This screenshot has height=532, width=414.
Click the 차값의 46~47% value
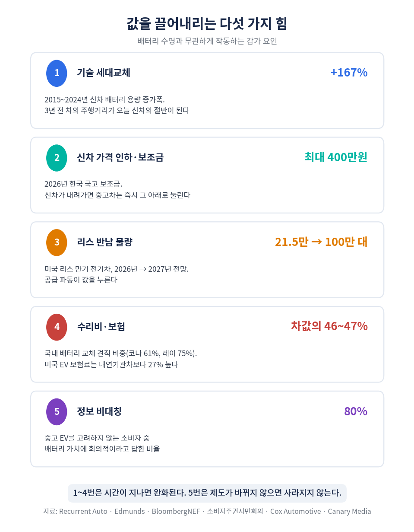click(329, 326)
